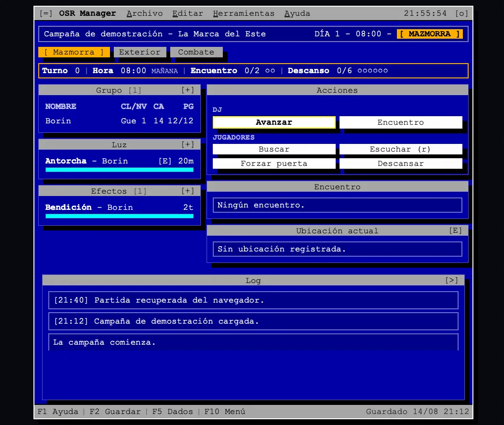Click the Log panel header
Viewport: 504px width, 425px height.
click(253, 280)
